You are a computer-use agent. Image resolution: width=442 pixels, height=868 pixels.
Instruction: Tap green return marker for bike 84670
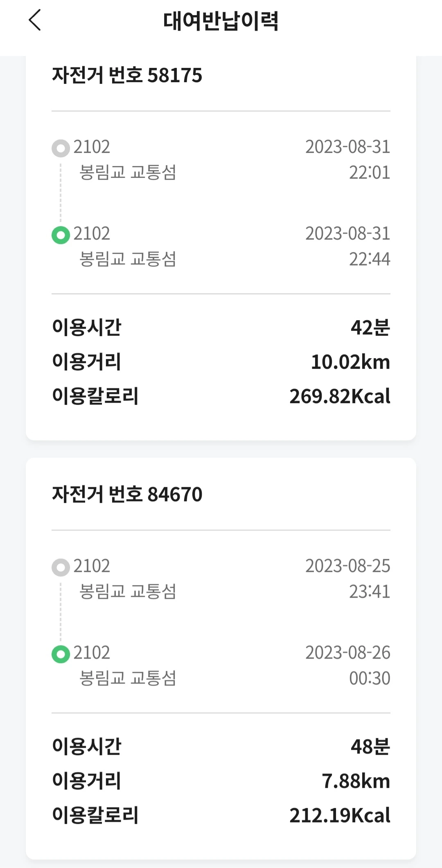click(x=61, y=654)
